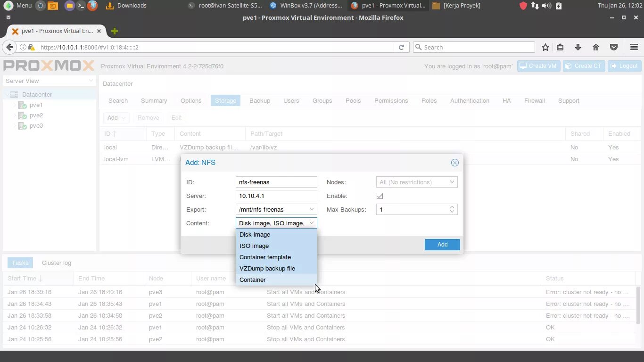The height and width of the screenshot is (362, 644).
Task: Open the volume icon in the system tray
Action: (546, 6)
